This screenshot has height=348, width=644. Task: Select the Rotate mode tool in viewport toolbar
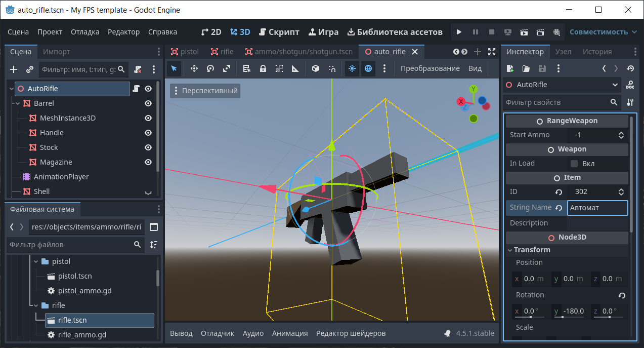210,68
